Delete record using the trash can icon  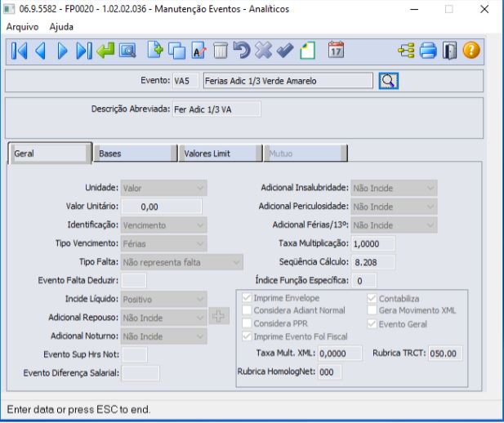click(221, 51)
